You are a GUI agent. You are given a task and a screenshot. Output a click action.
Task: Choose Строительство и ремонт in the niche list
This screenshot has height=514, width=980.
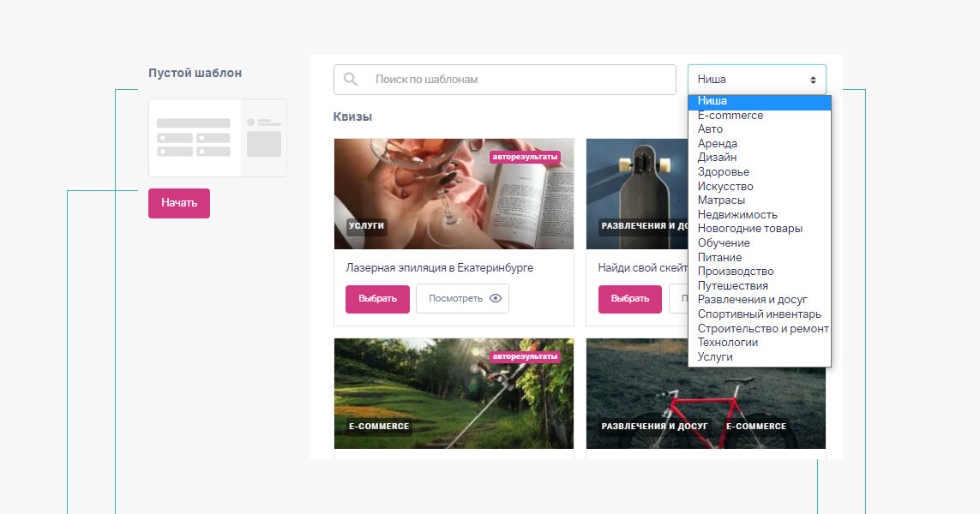click(760, 328)
